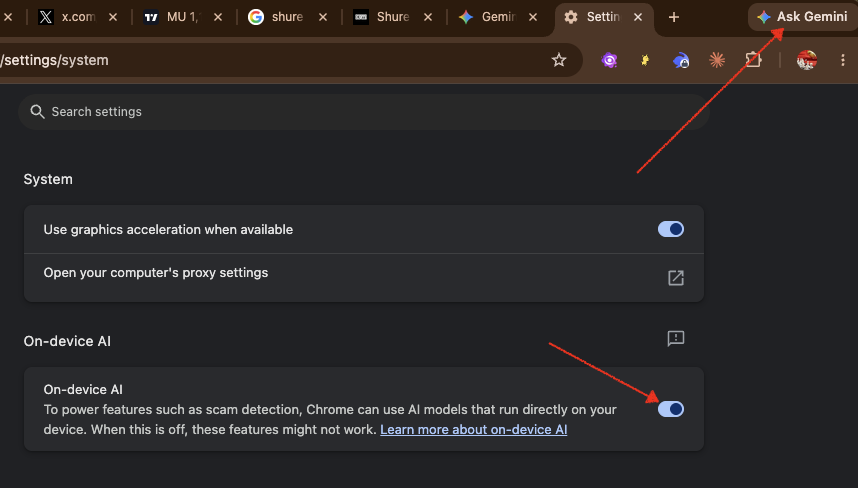Open computer's proxy settings external link icon
858x488 pixels.
(676, 278)
